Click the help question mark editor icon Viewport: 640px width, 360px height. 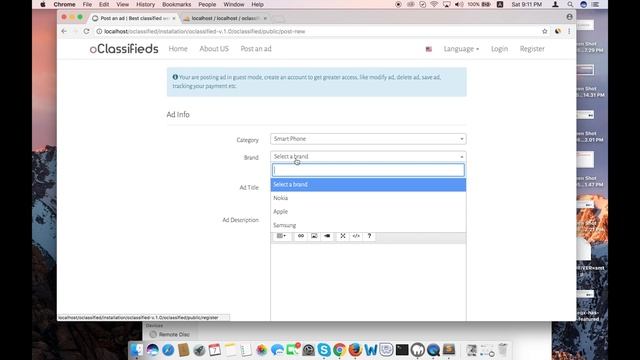click(x=369, y=236)
